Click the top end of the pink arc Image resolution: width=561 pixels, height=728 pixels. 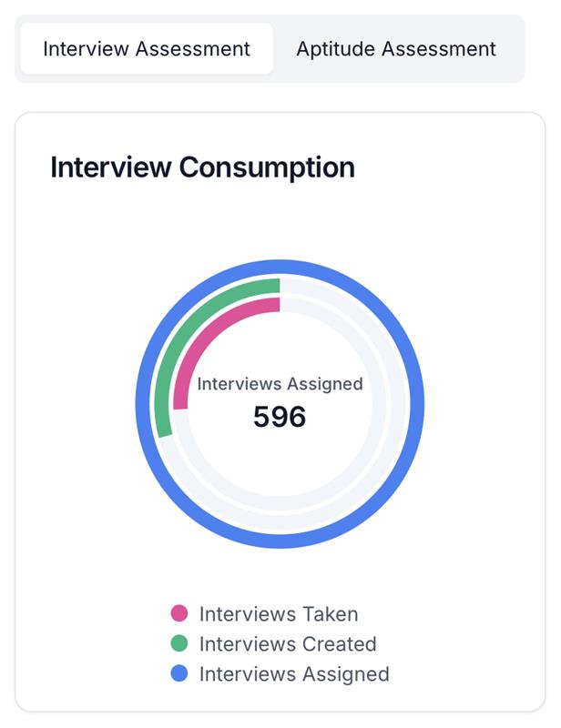coord(276,304)
